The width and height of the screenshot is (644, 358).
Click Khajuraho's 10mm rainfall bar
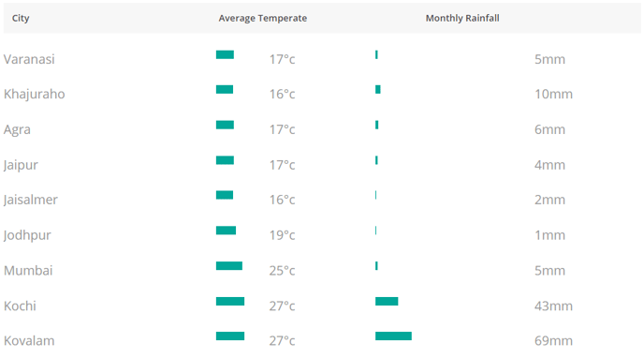click(x=378, y=90)
